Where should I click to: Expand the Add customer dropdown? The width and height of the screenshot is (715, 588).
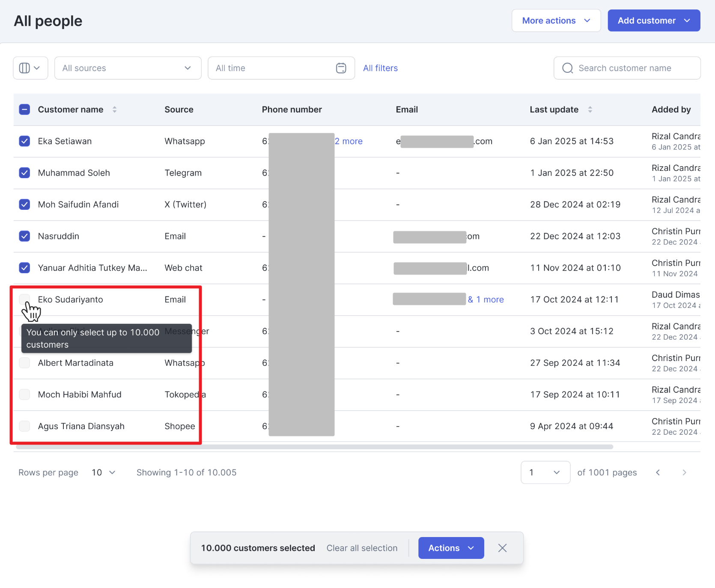coord(654,21)
